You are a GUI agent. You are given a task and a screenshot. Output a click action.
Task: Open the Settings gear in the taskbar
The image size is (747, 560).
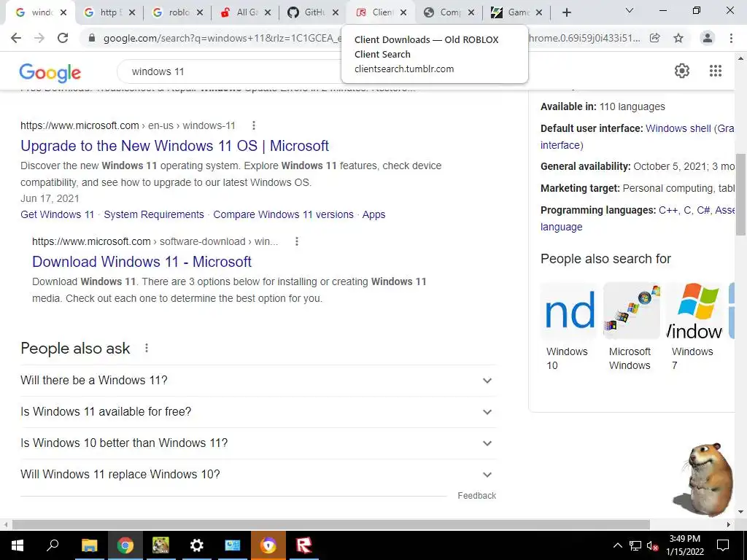(197, 545)
